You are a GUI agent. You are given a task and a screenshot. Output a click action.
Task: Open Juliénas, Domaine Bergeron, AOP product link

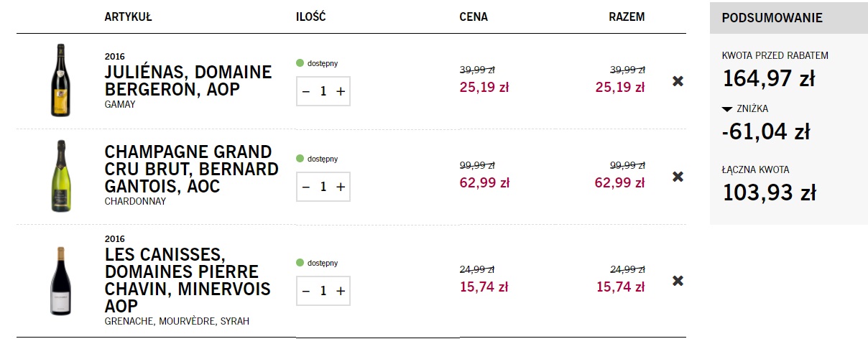click(188, 81)
